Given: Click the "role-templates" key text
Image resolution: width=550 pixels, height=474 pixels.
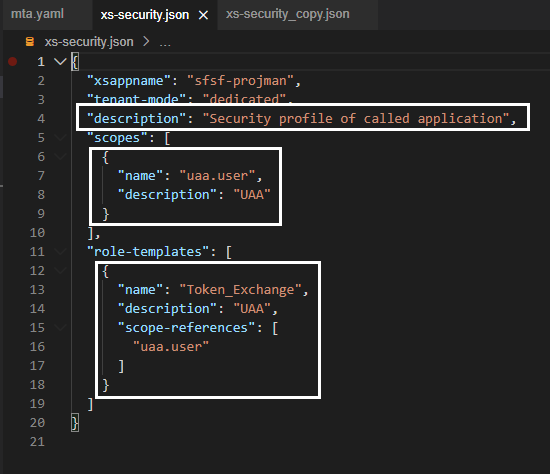Looking at the screenshot, I should click(x=148, y=252).
